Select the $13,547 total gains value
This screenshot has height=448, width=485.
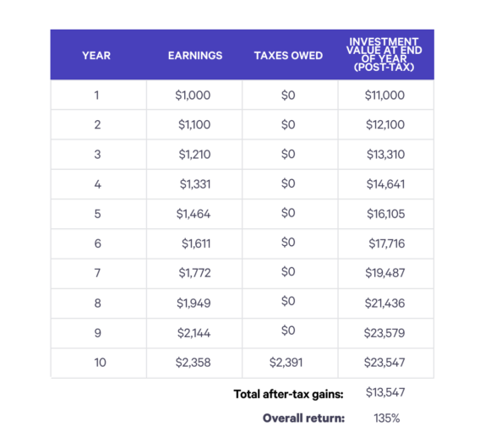click(385, 392)
